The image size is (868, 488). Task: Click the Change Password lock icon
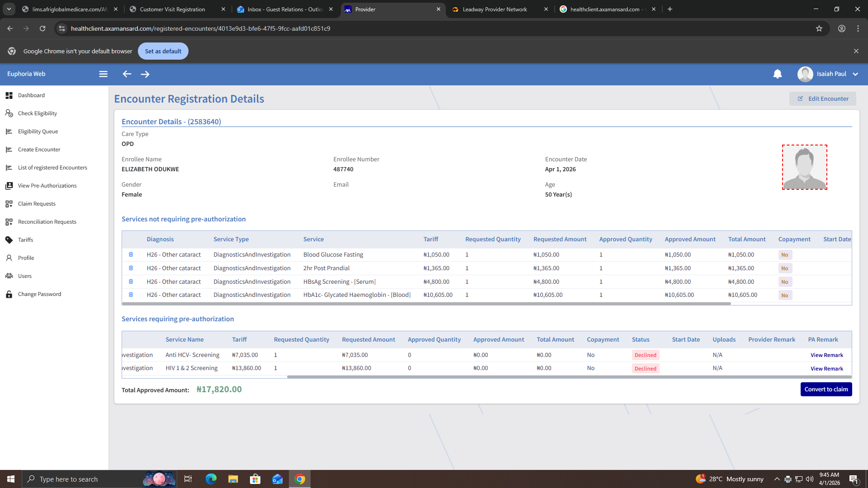(x=9, y=294)
